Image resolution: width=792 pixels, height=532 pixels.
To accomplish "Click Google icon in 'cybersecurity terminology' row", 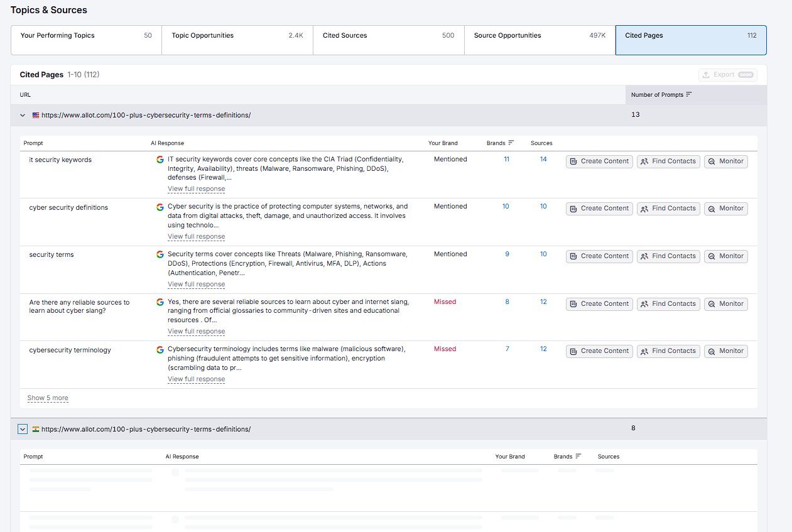I will click(160, 349).
